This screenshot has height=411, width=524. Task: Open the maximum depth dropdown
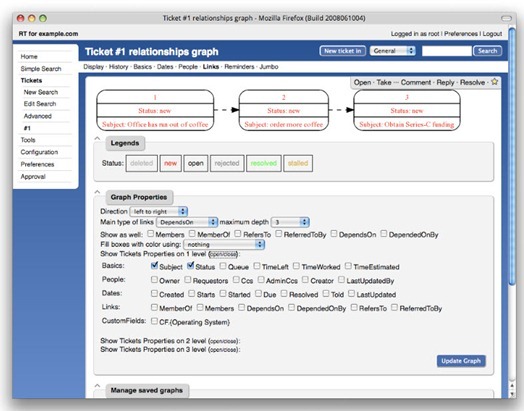[x=290, y=222]
